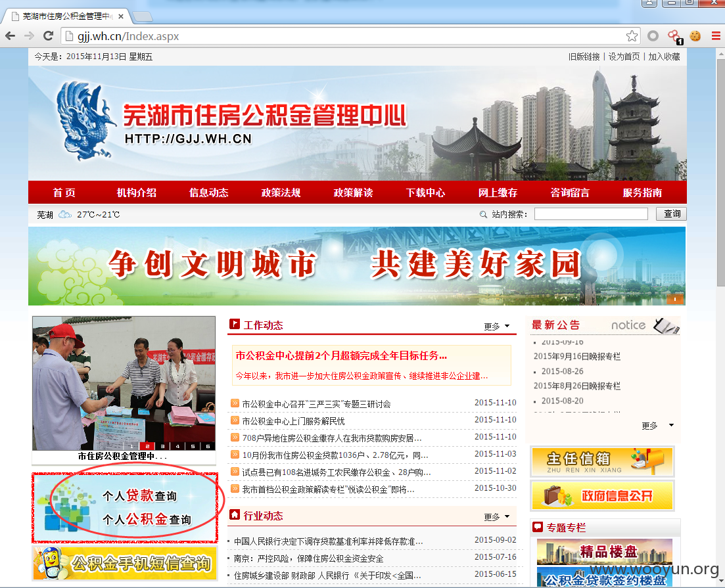Open headline 市公积金中心提前2个月超额完成全年目标任务
725x588 pixels.
(x=341, y=355)
